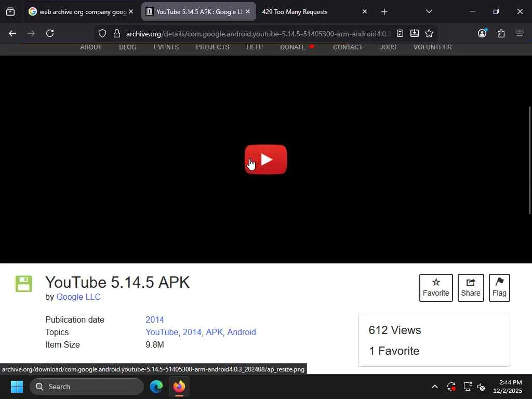This screenshot has height=399, width=532.
Task: Click the archive.org address bar URL
Action: 258,34
